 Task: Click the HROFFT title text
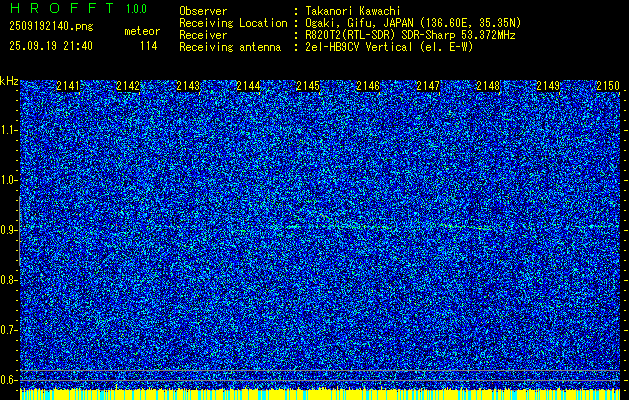coord(62,8)
